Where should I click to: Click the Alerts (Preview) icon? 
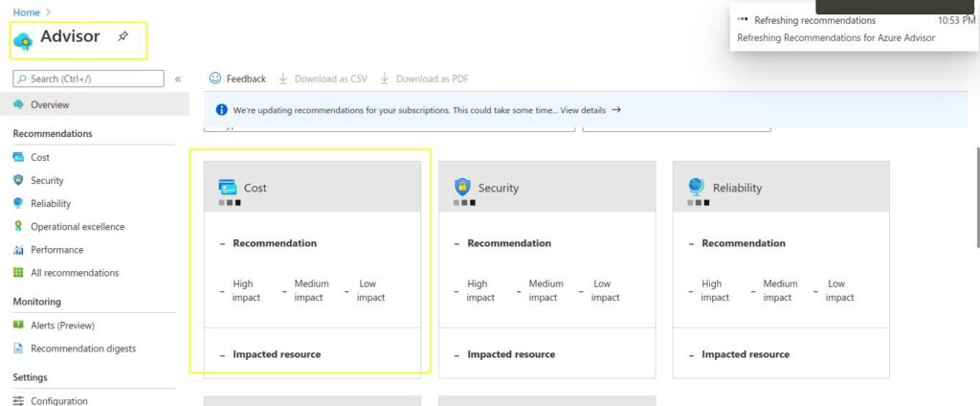pyautogui.click(x=18, y=326)
